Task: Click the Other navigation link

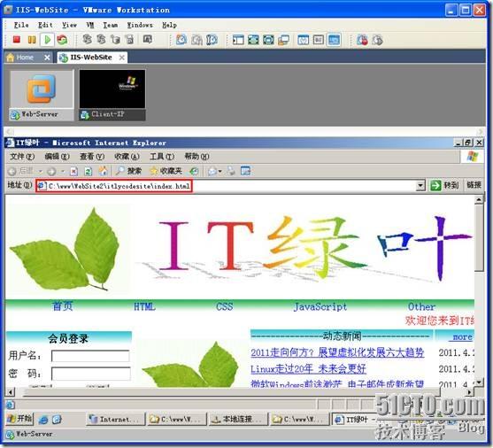Action: click(421, 306)
